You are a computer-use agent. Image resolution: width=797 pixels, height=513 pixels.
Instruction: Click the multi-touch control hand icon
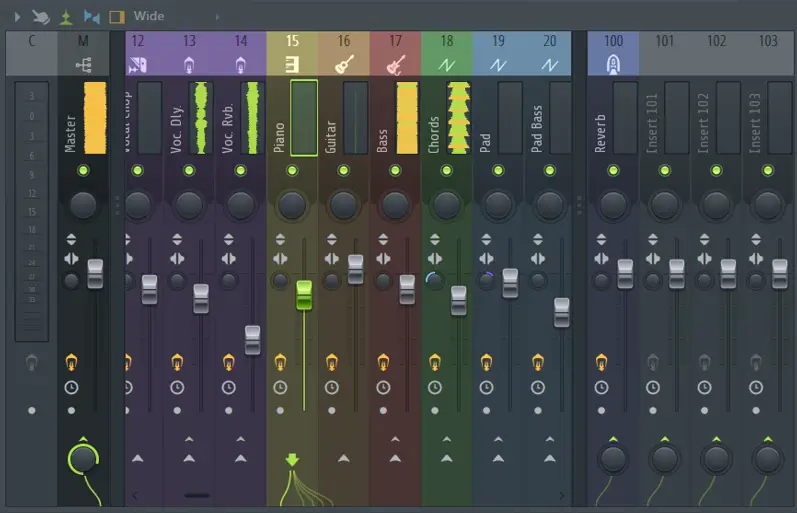pos(41,16)
